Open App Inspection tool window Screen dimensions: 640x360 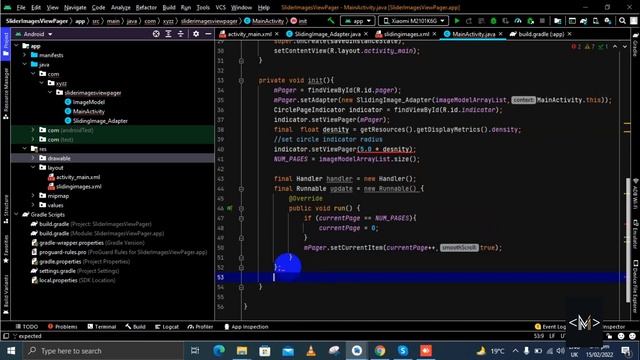[x=246, y=327]
